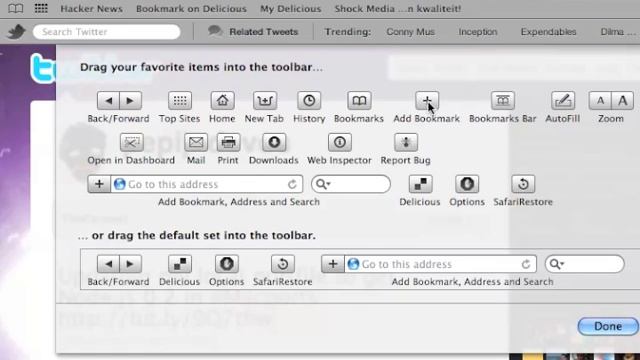Click the Done button

pos(608,326)
